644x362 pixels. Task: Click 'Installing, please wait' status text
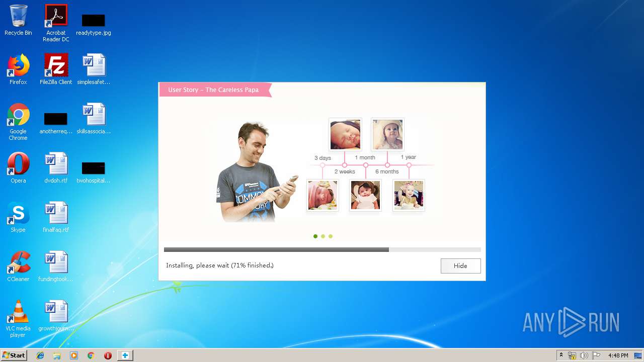coord(220,265)
